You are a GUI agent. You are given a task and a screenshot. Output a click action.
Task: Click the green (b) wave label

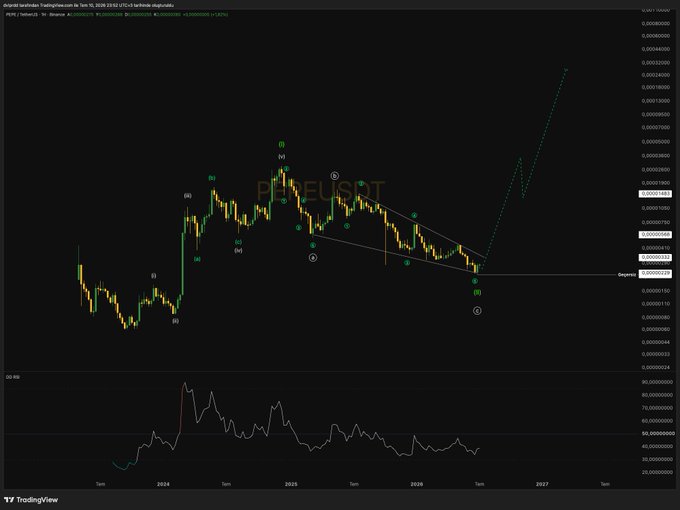[x=212, y=178]
